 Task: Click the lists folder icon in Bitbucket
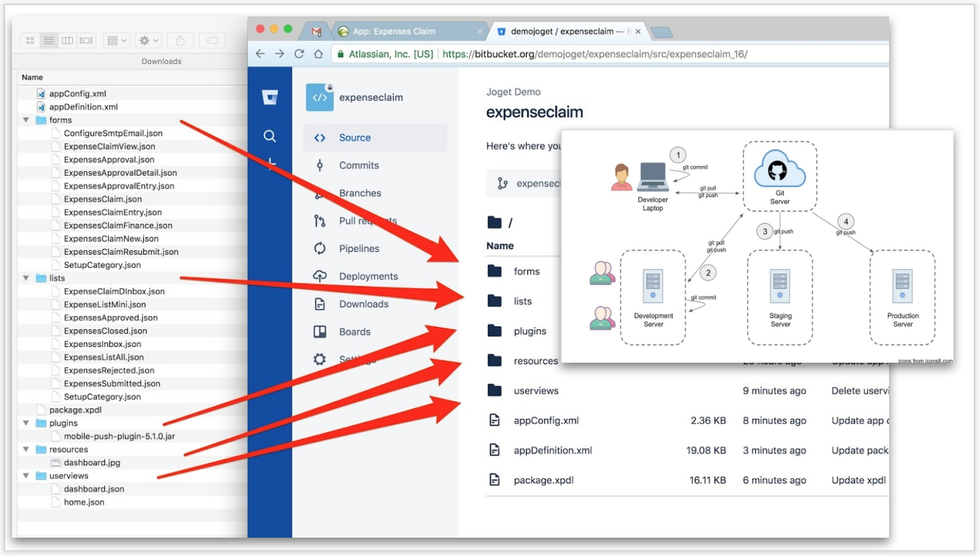(x=494, y=301)
